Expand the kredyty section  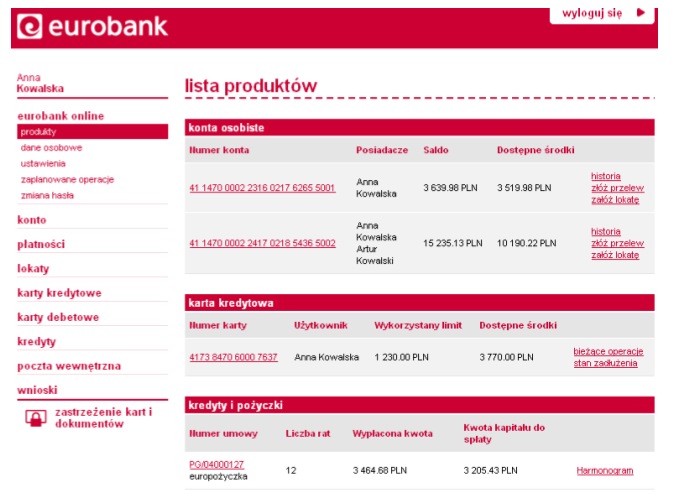36,342
